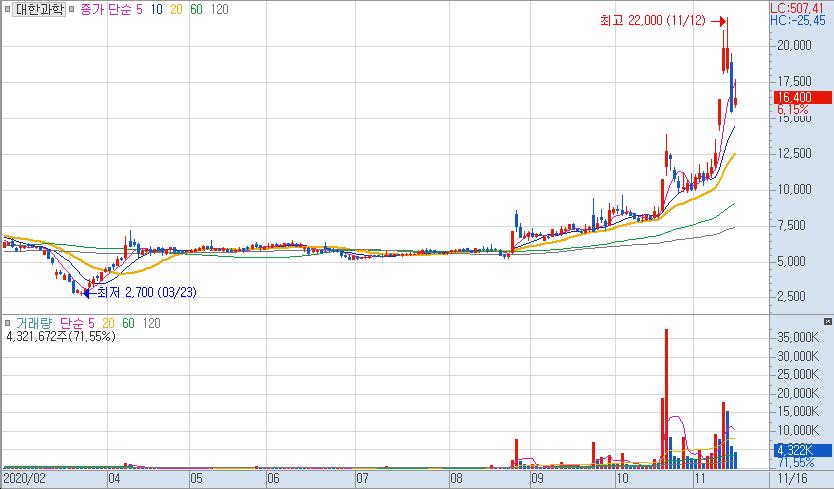Viewport: 834px width, 489px height.
Task: Click the 20,000K volume axis label
Action: click(x=798, y=393)
